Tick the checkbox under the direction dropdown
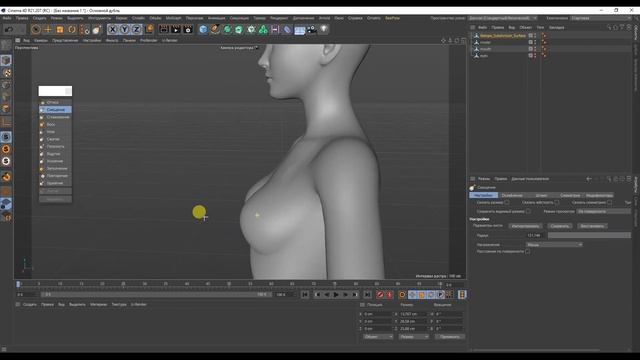The width and height of the screenshot is (640, 360). pos(528,251)
